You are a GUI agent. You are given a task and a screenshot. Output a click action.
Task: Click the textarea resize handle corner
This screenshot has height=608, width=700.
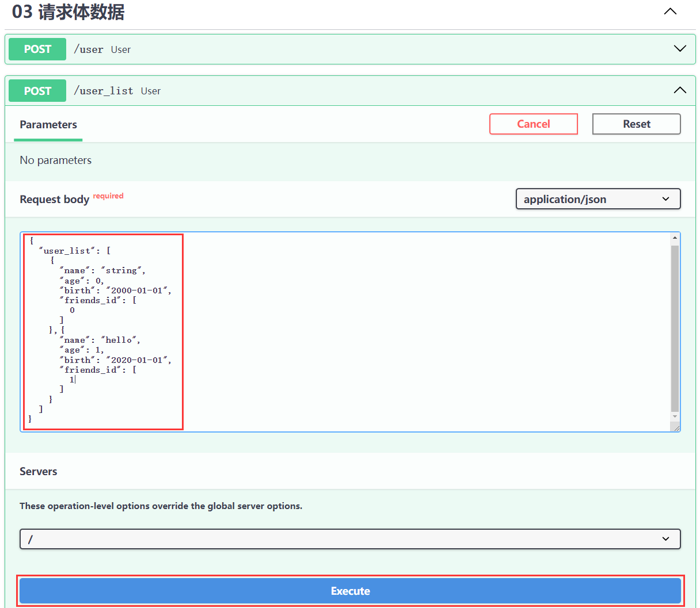[x=676, y=427]
